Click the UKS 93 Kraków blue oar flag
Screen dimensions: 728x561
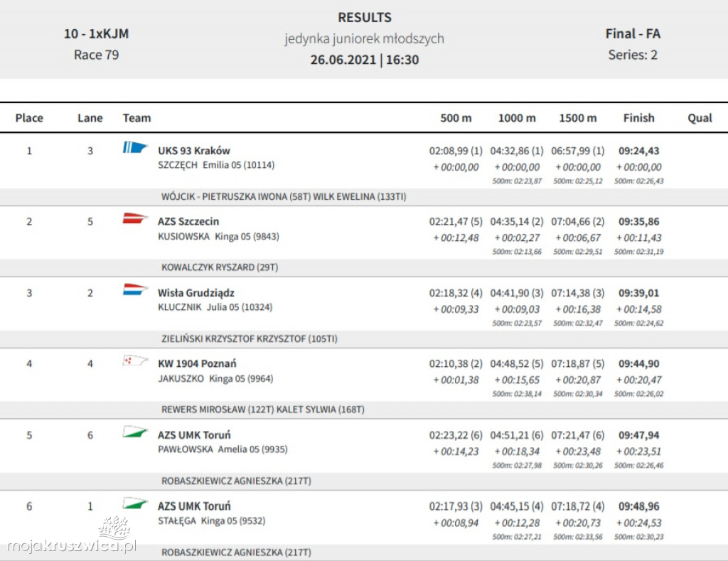coord(134,148)
